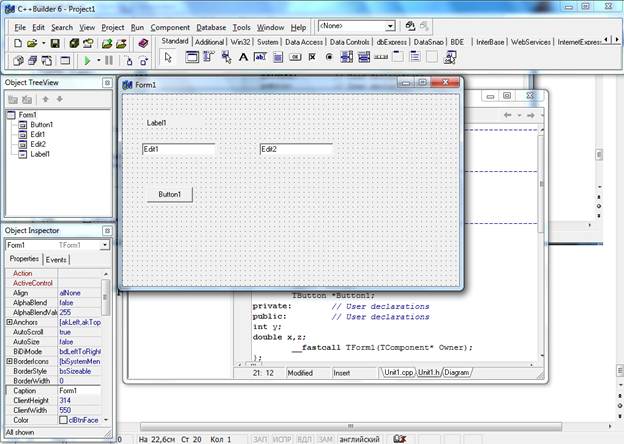This screenshot has height=444, width=624.
Task: Switch to the Win32 palette tab
Action: tap(240, 42)
